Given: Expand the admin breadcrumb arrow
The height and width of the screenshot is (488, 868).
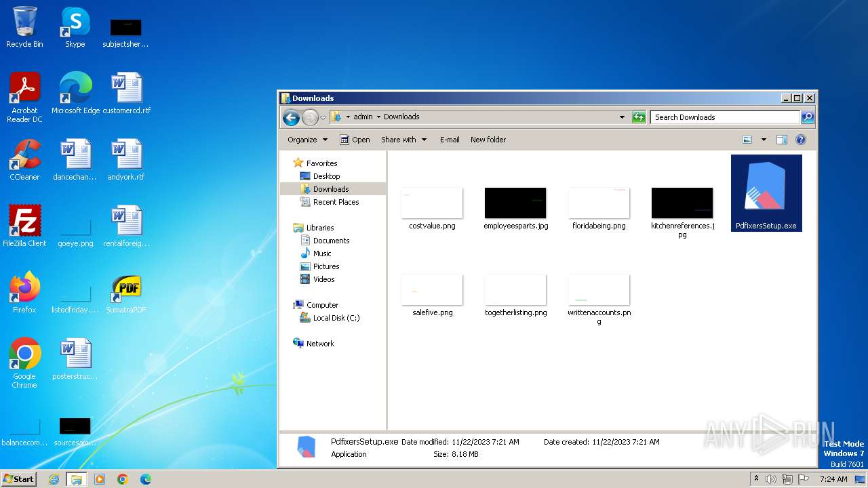Looking at the screenshot, I should coord(378,117).
